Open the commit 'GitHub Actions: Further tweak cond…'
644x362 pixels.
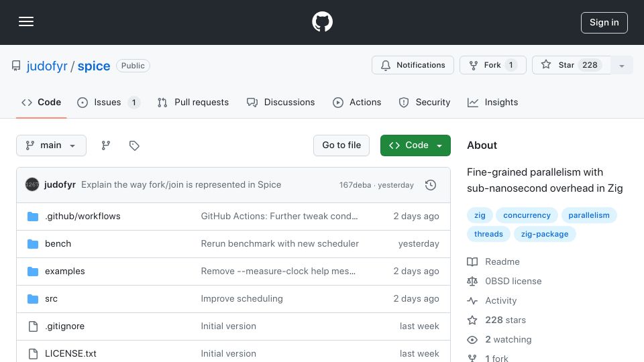(x=279, y=217)
